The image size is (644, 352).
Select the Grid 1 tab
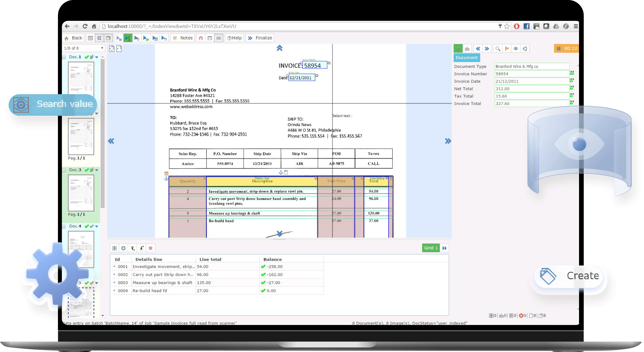point(431,248)
